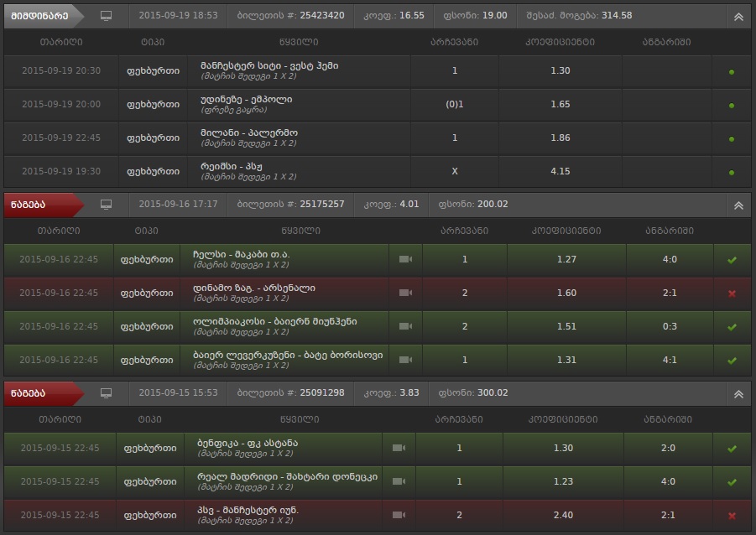Select წაგება label of ticket 25091298
The height and width of the screenshot is (535, 756).
tap(28, 393)
